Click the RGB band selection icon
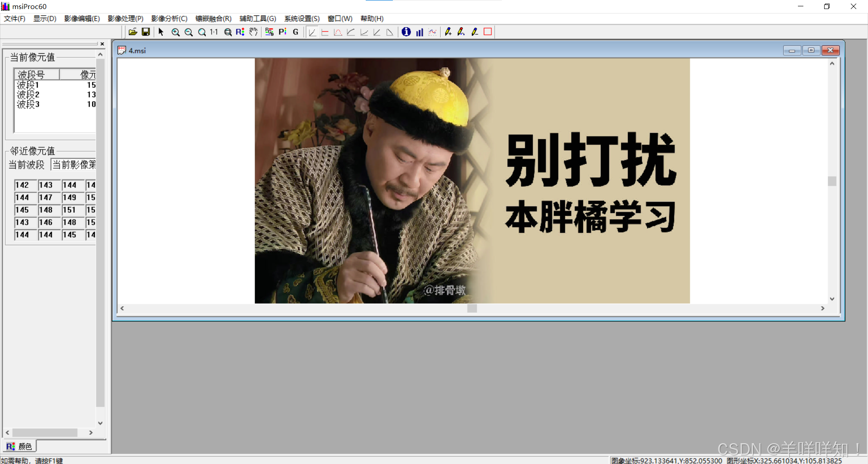Image resolution: width=868 pixels, height=464 pixels. 269,32
